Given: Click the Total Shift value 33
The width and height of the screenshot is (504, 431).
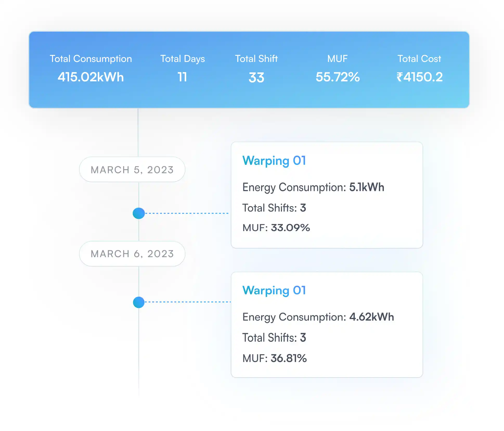Looking at the screenshot, I should [256, 78].
